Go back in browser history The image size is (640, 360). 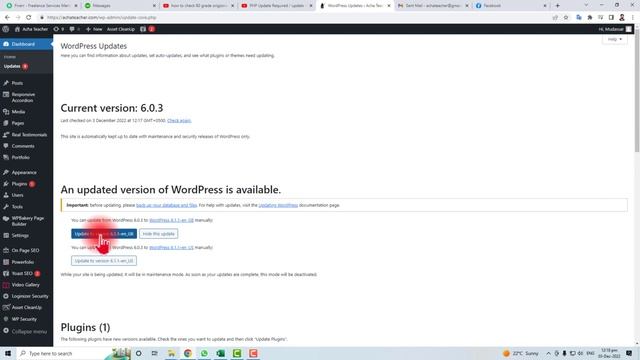point(7,18)
